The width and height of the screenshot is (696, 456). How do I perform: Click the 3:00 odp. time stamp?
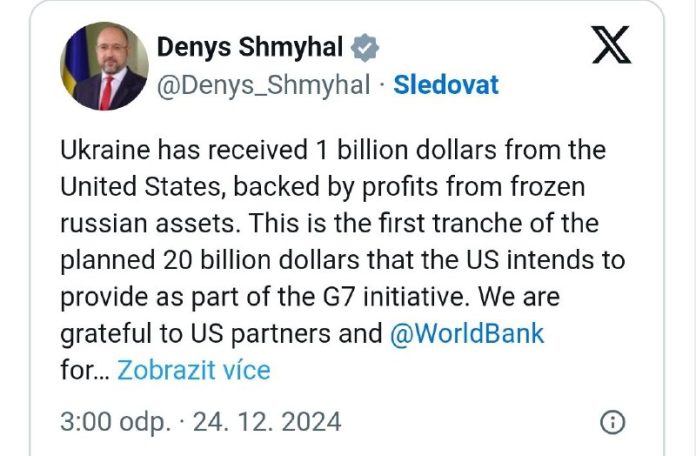(114, 422)
